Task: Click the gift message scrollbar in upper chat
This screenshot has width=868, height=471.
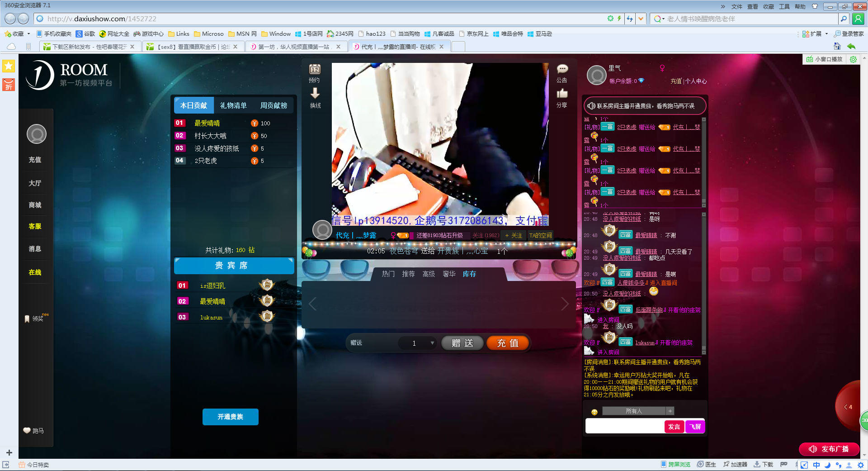Action: [x=703, y=162]
